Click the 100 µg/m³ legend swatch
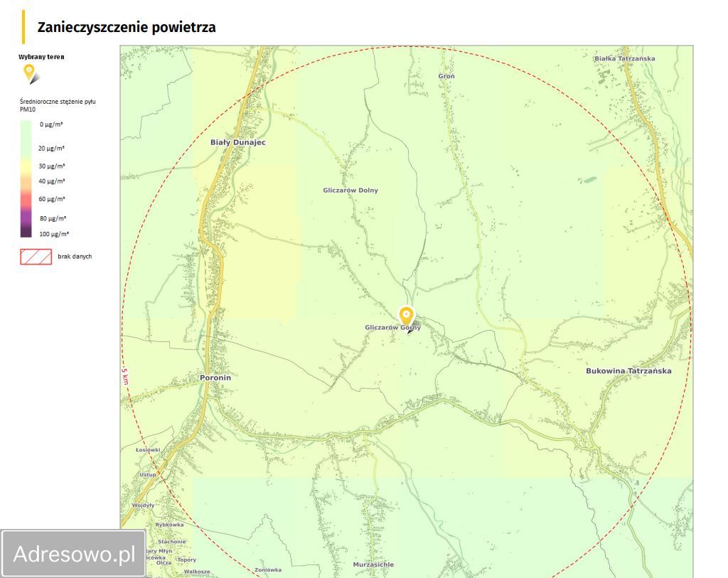 27,232
